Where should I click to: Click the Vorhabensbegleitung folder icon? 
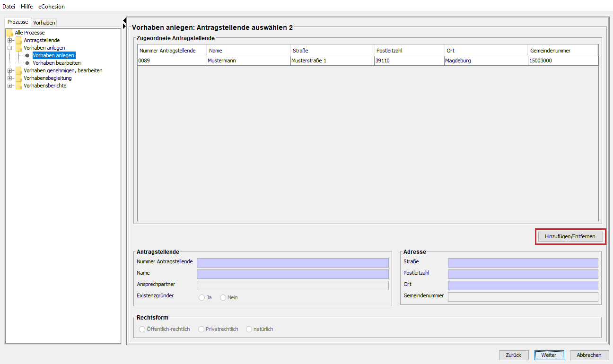click(18, 78)
